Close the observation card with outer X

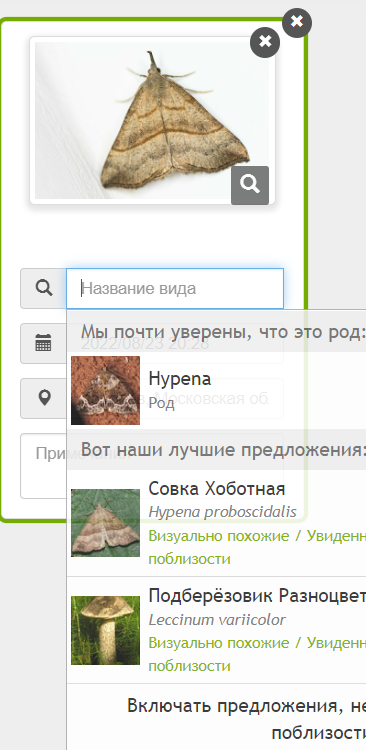pos(297,22)
